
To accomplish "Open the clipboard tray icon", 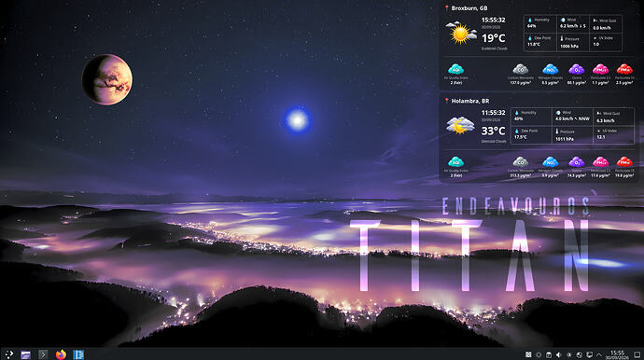I will 548,354.
